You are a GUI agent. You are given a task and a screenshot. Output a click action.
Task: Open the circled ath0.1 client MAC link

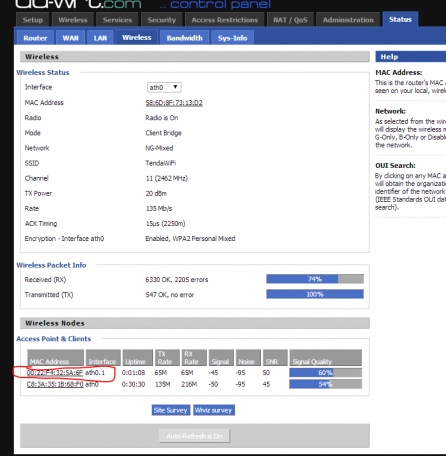55,373
